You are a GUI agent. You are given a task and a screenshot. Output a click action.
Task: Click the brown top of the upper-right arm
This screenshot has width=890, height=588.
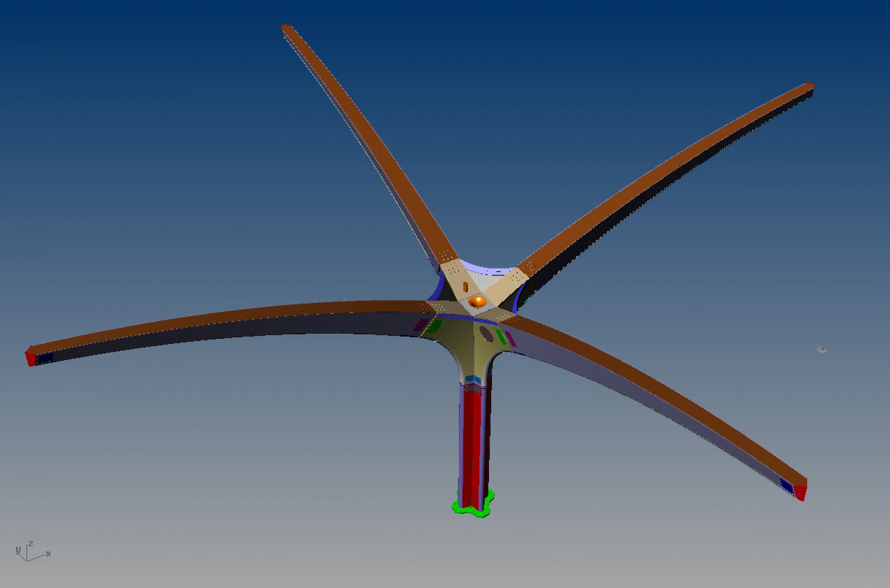click(667, 167)
